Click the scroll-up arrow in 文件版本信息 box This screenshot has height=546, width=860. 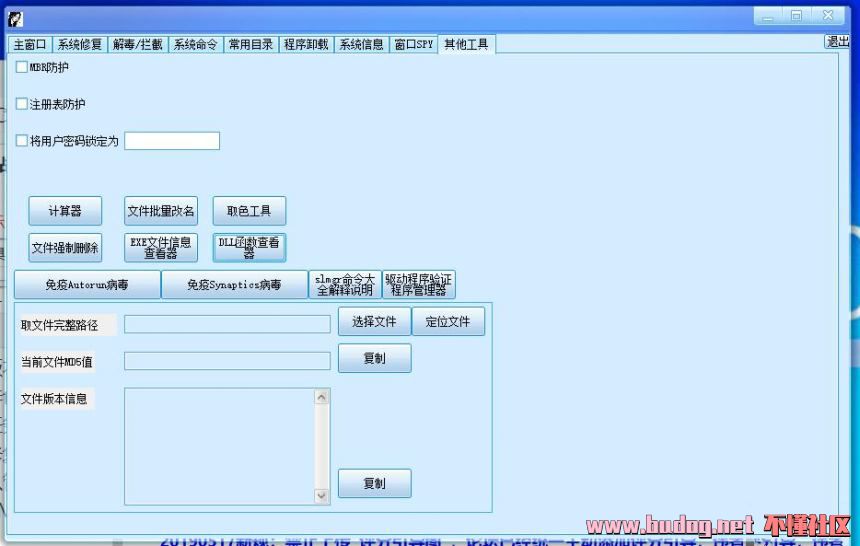click(x=322, y=397)
